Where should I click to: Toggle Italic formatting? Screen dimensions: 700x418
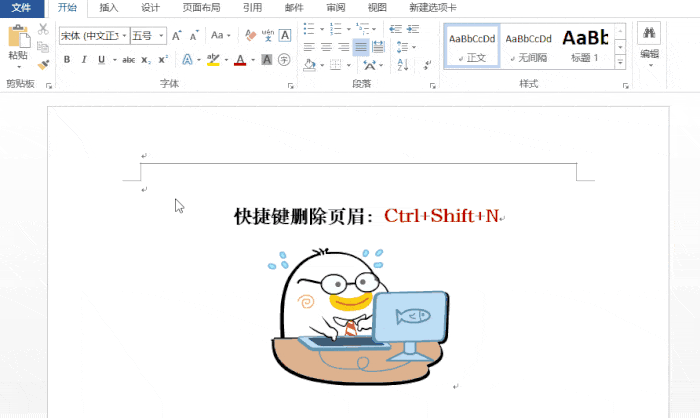(x=84, y=59)
